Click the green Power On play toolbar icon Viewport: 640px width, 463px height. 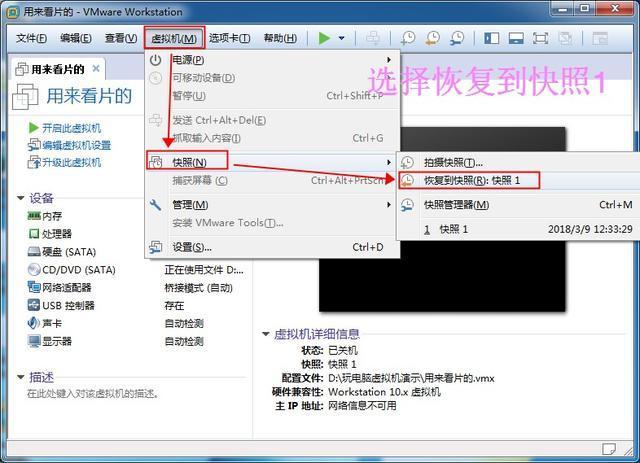tap(324, 38)
